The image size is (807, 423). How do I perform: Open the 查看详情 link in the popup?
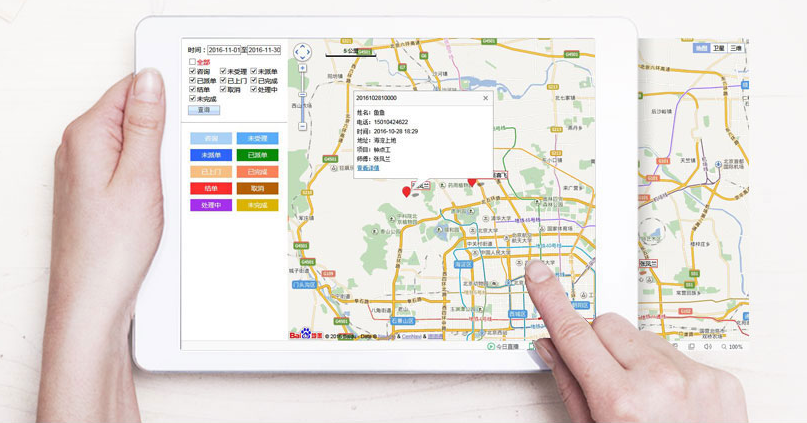368,168
